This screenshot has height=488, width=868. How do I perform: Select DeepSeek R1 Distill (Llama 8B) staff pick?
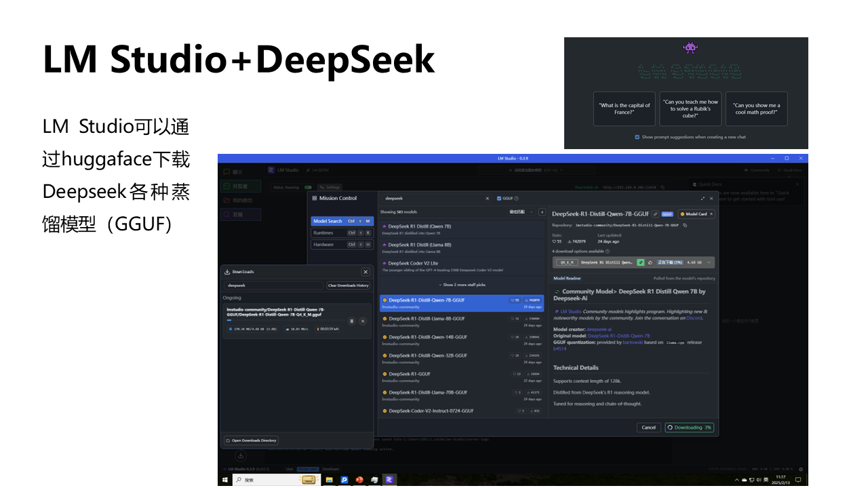click(462, 247)
